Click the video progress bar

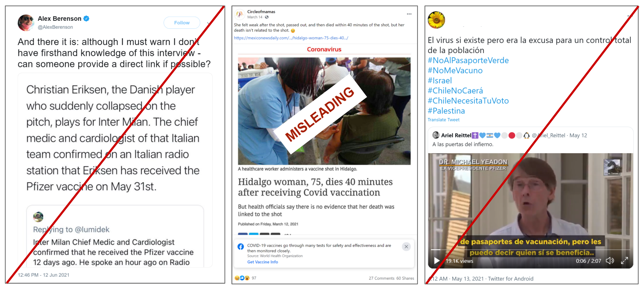(531, 250)
